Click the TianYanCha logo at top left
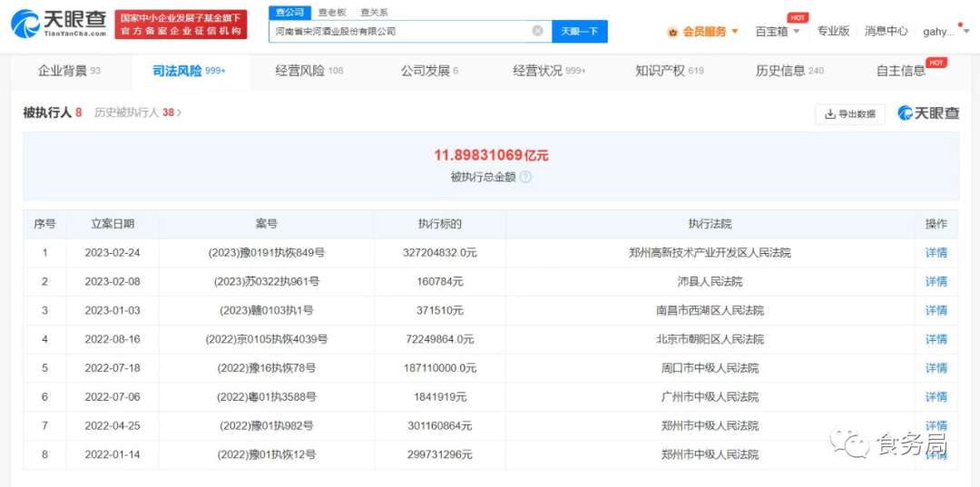Viewport: 980px width, 487px height. 58,24
